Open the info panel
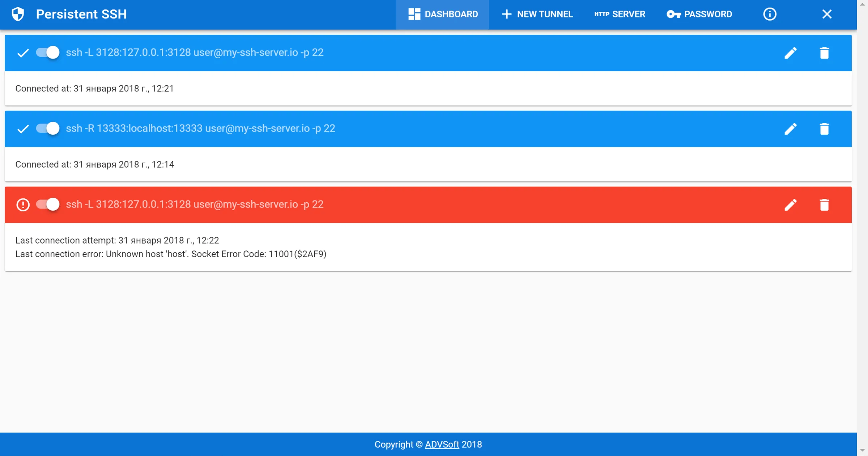The width and height of the screenshot is (868, 456). (770, 14)
